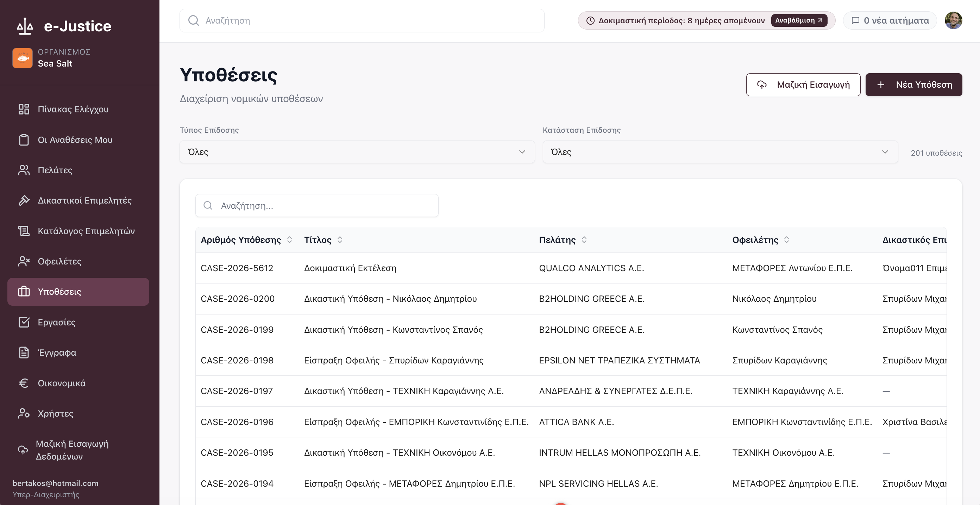Click debtor Κωνσταντίνος Σπανός
This screenshot has width=980, height=505.
click(x=777, y=330)
